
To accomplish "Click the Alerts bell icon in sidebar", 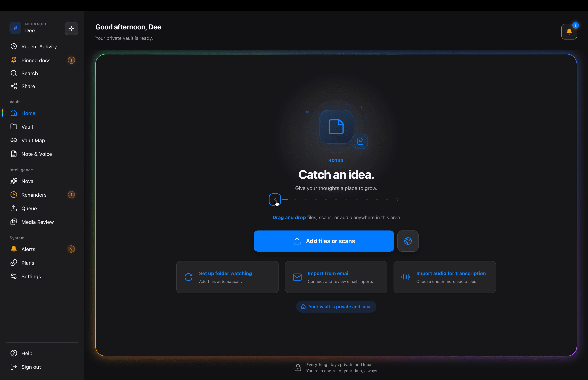I will tap(14, 249).
